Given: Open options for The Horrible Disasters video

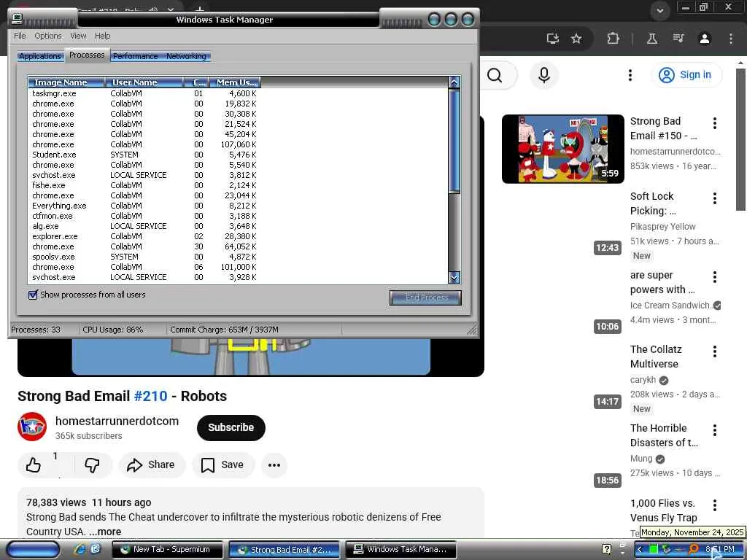Looking at the screenshot, I should (x=715, y=430).
